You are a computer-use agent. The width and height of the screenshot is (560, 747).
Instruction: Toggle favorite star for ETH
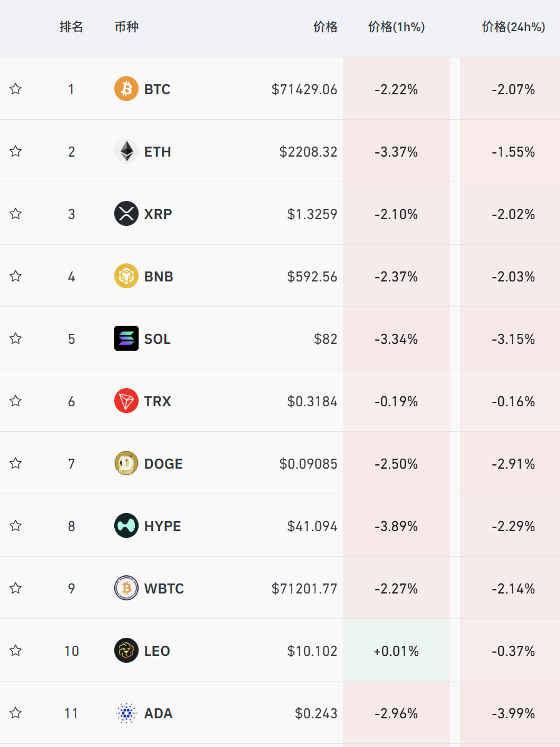(x=16, y=151)
